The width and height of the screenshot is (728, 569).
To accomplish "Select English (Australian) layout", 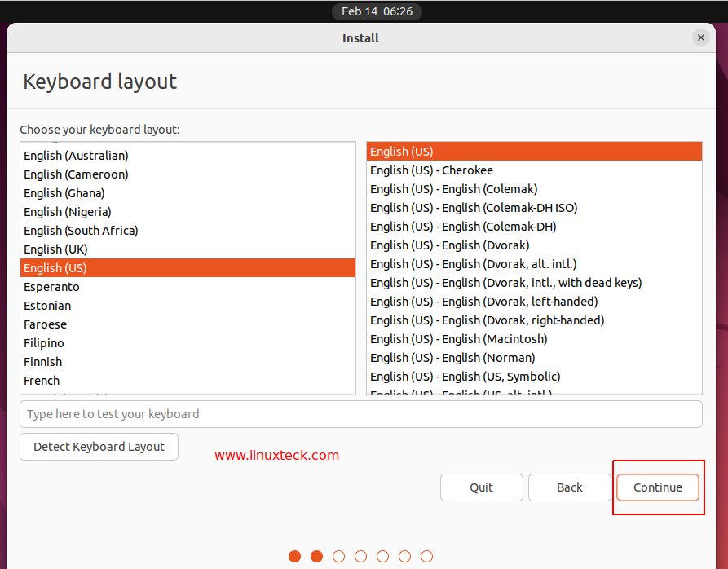I will [76, 155].
